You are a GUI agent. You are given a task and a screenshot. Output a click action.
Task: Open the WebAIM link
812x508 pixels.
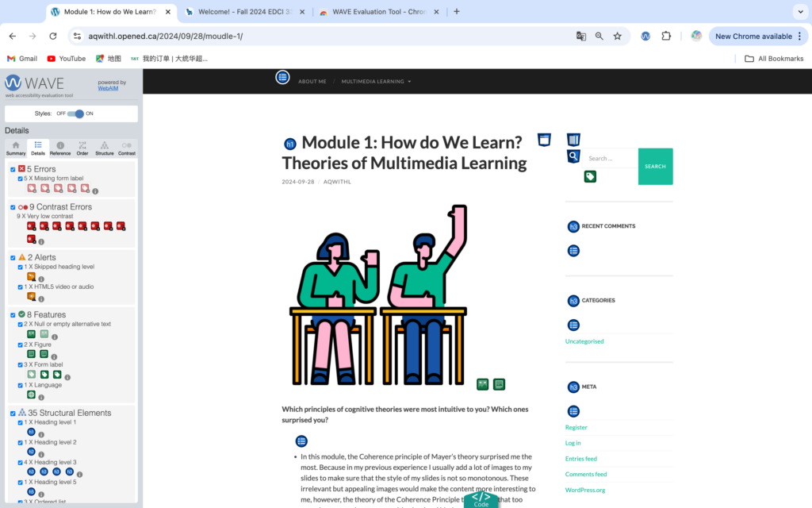pos(108,88)
